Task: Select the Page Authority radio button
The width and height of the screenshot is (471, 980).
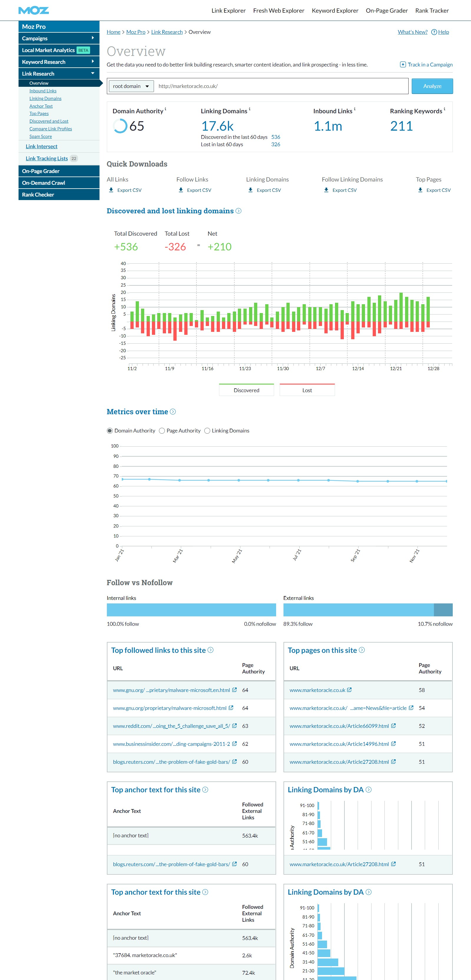Action: pyautogui.click(x=162, y=431)
